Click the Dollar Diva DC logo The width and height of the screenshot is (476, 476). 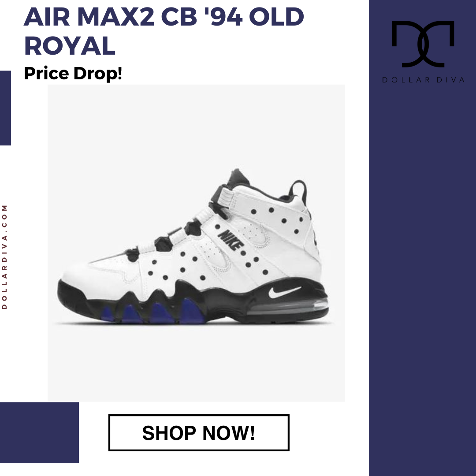[423, 44]
